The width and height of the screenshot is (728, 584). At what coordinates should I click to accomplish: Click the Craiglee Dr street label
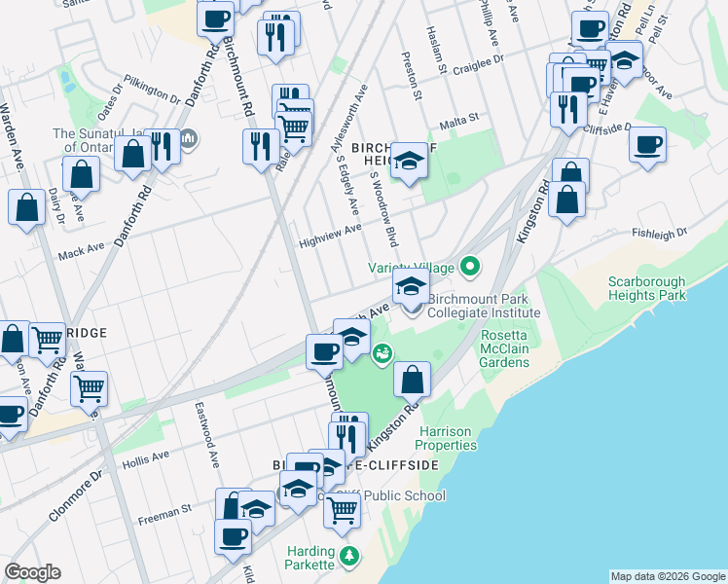click(x=478, y=65)
